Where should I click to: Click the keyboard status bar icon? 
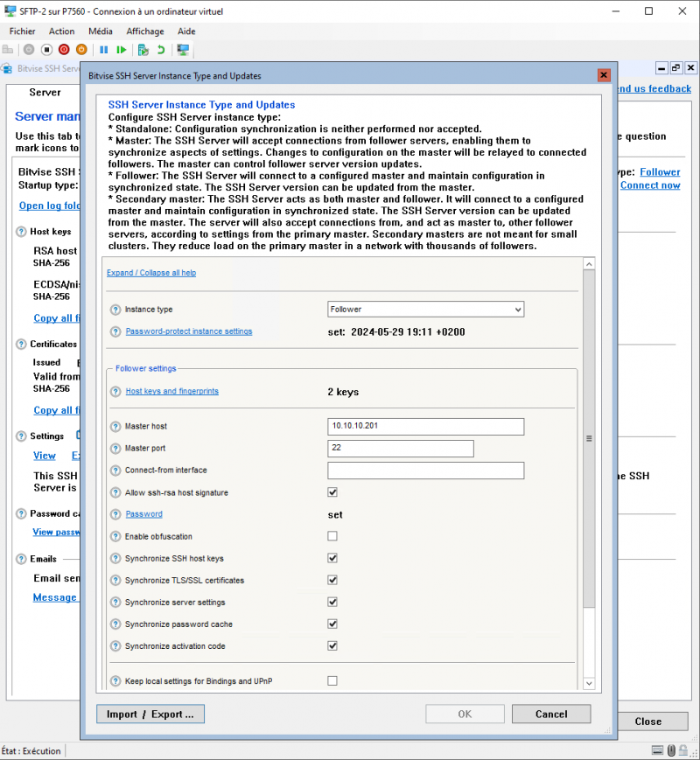click(x=657, y=750)
